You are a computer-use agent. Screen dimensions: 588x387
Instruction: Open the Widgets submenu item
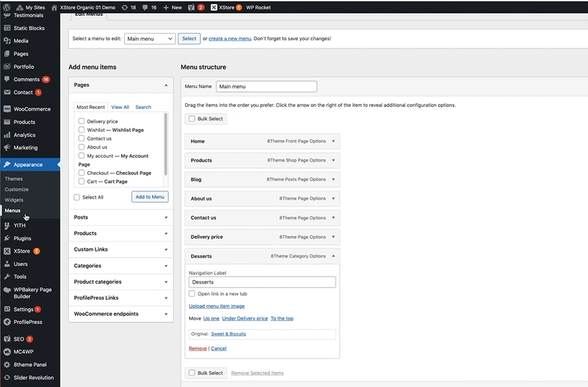[14, 200]
